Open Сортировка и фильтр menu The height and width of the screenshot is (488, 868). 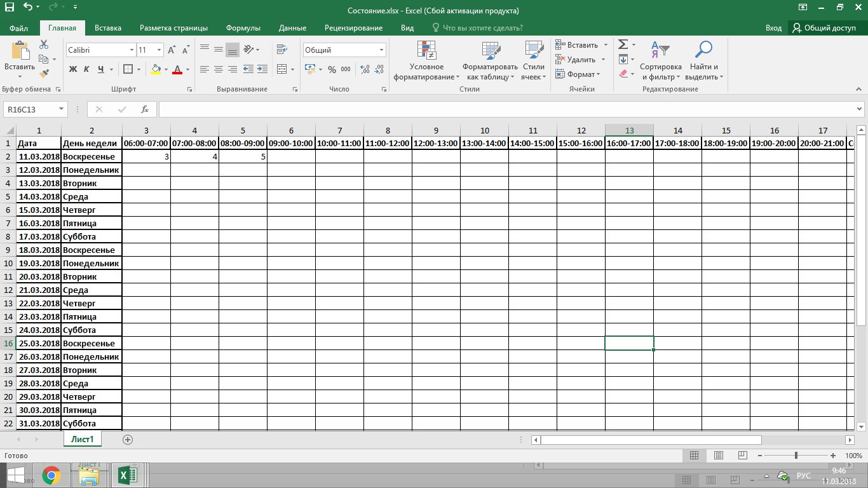click(661, 61)
